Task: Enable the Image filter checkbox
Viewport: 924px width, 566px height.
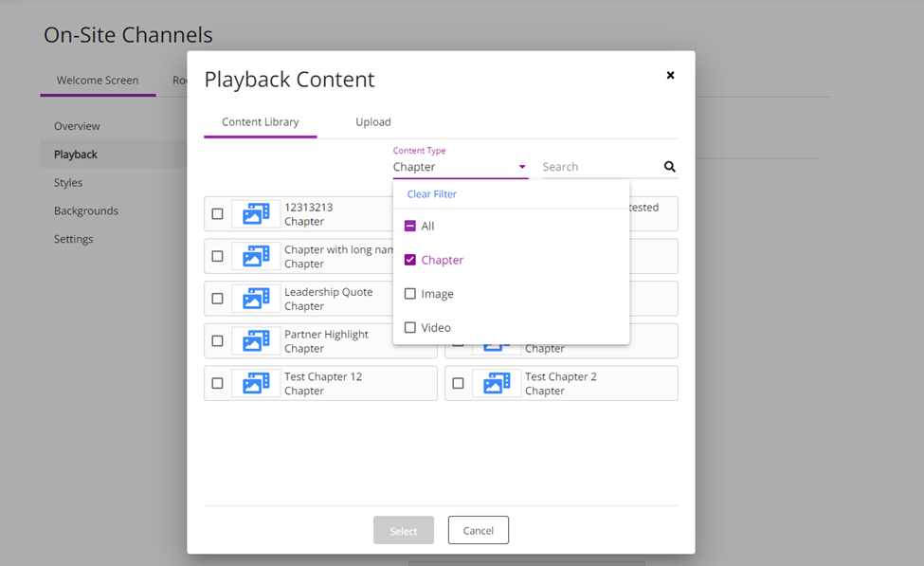Action: coord(410,294)
